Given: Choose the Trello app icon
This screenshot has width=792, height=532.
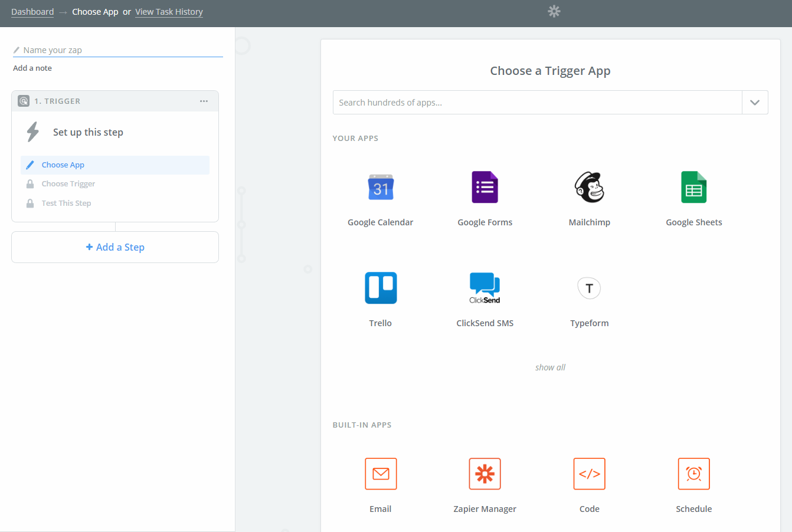Looking at the screenshot, I should pyautogui.click(x=381, y=288).
